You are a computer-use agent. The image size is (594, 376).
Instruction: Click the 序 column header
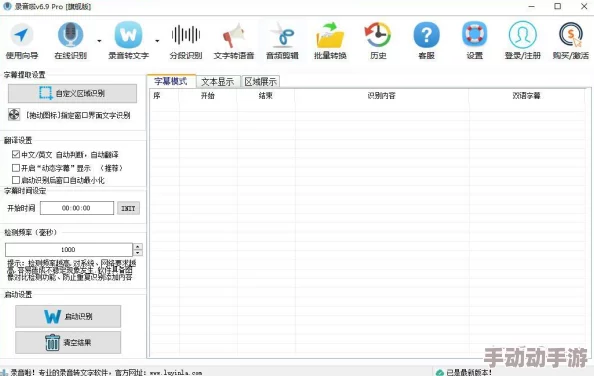pos(164,96)
